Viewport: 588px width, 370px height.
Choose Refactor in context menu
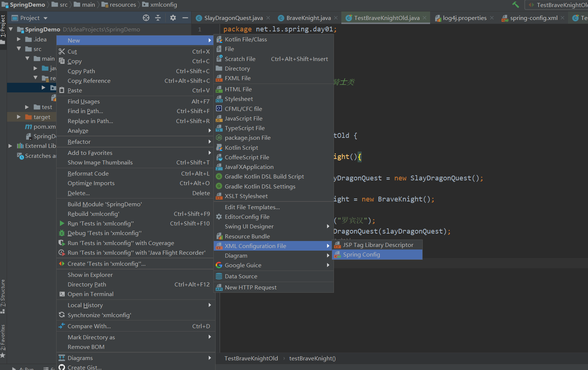pos(136,142)
